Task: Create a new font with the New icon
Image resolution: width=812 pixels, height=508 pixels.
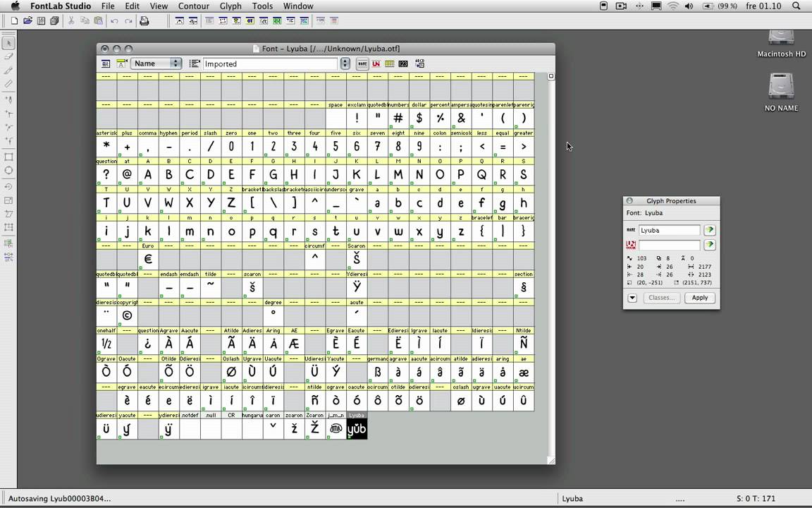Action: click(15, 20)
